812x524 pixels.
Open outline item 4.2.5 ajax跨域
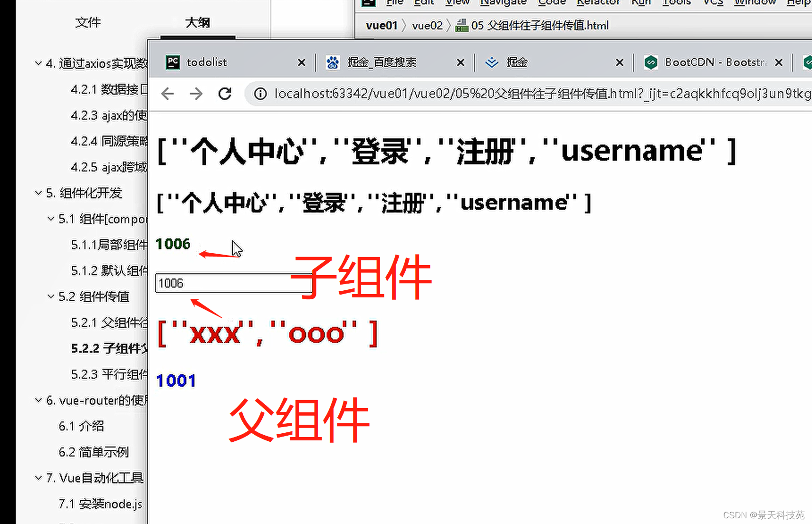pos(109,167)
